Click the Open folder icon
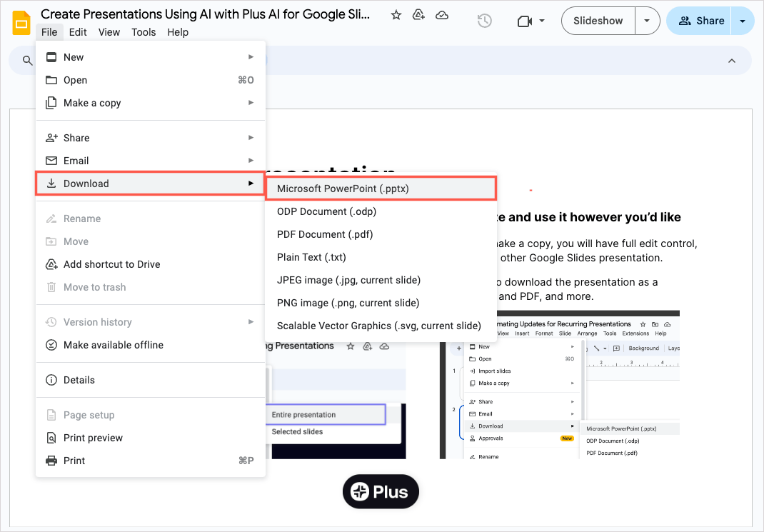Viewport: 764px width, 532px height. pos(51,80)
